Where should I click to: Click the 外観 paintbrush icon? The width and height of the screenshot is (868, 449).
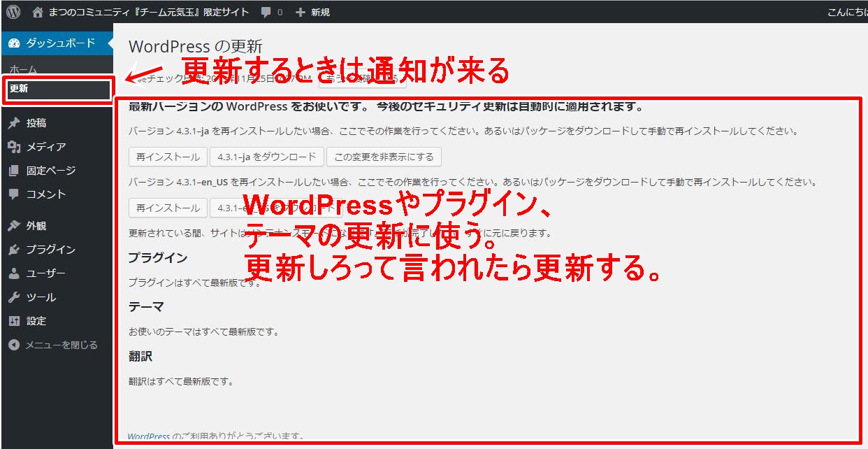pyautogui.click(x=14, y=226)
